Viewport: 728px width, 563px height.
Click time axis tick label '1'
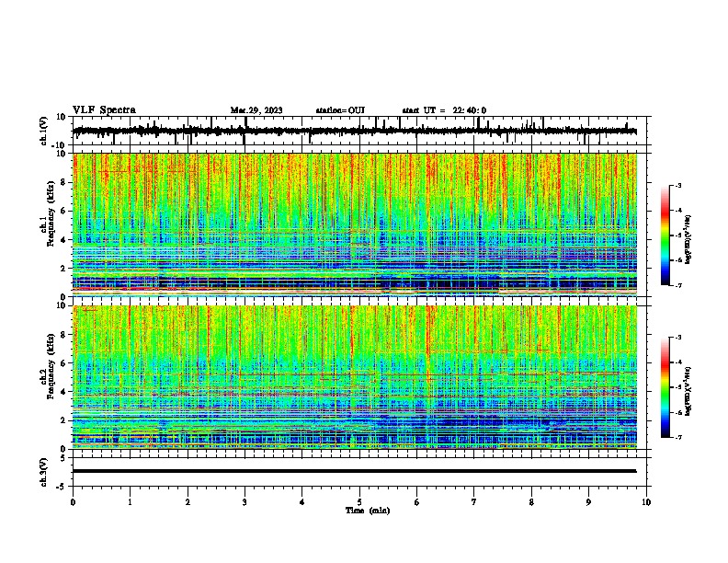pos(130,502)
